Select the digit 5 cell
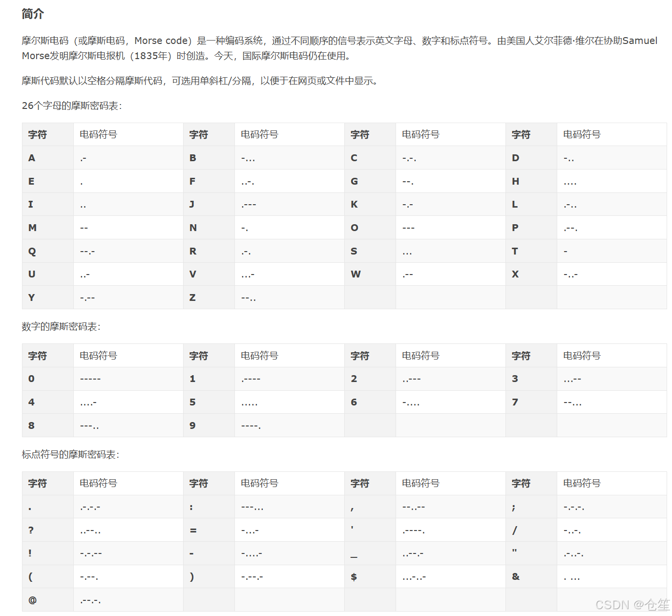This screenshot has height=616, width=672. pos(209,402)
